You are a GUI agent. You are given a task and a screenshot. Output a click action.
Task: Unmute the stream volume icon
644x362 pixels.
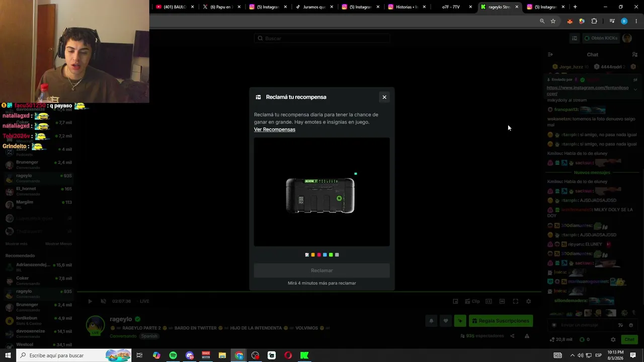[x=103, y=301]
